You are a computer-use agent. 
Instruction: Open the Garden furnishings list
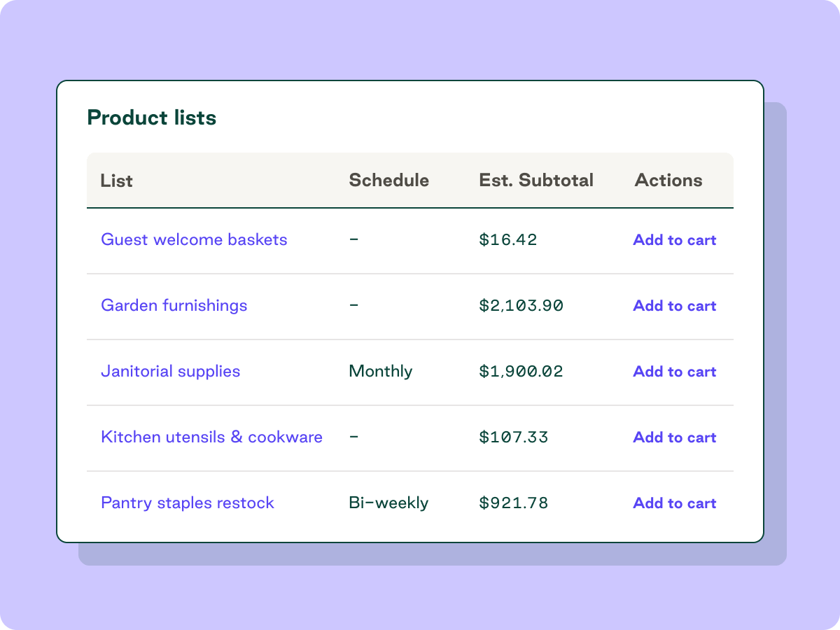174,305
